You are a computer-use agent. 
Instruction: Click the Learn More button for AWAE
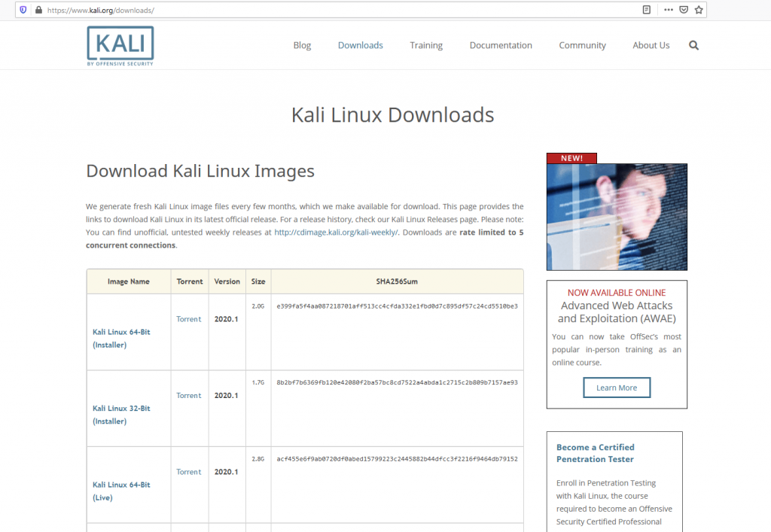point(616,387)
